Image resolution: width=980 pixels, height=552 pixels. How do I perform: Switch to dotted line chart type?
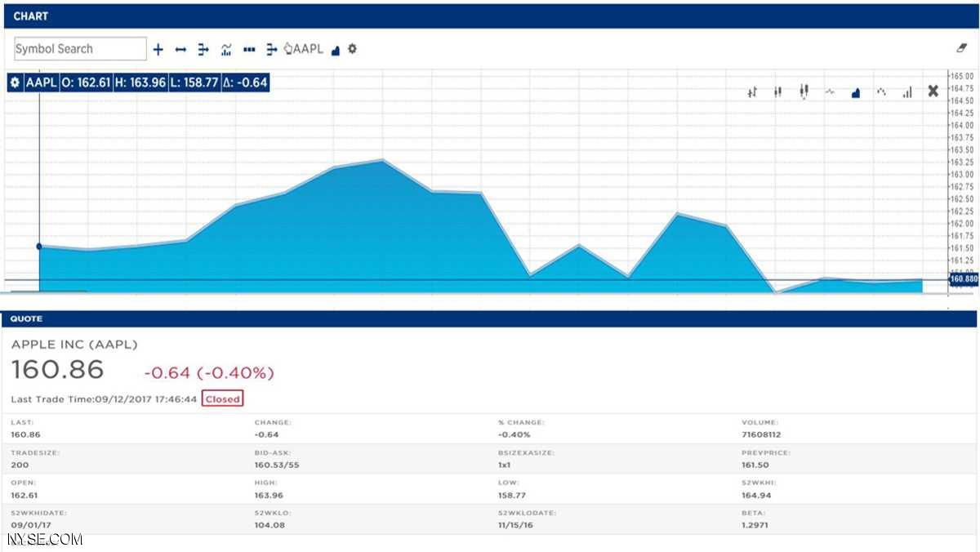click(881, 92)
